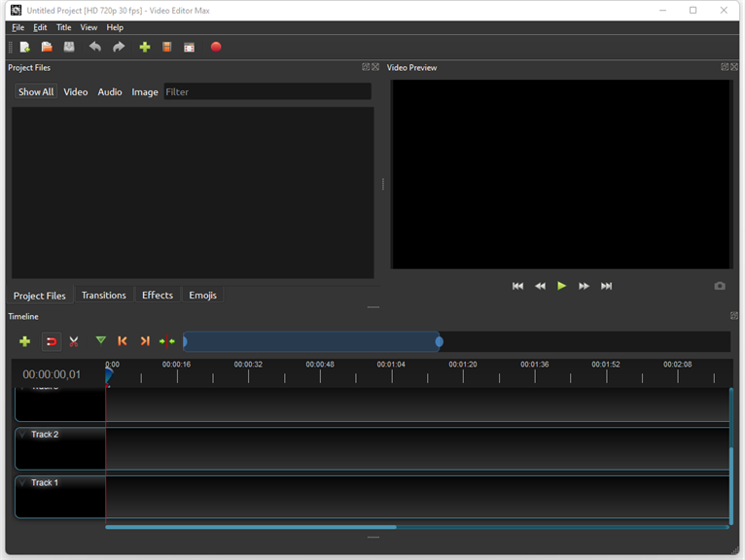Add a track with the timeline green plus
Image resolution: width=745 pixels, height=560 pixels.
[24, 341]
